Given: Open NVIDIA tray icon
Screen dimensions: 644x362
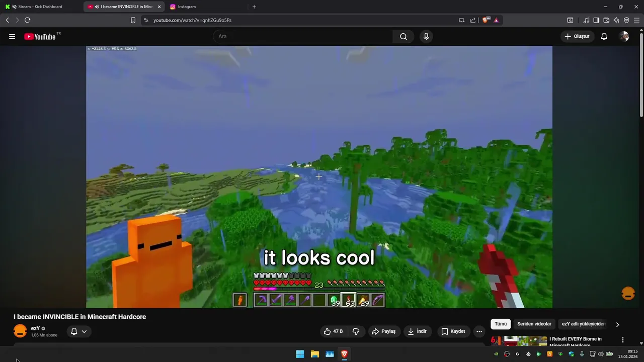Looking at the screenshot, I should pyautogui.click(x=496, y=354).
